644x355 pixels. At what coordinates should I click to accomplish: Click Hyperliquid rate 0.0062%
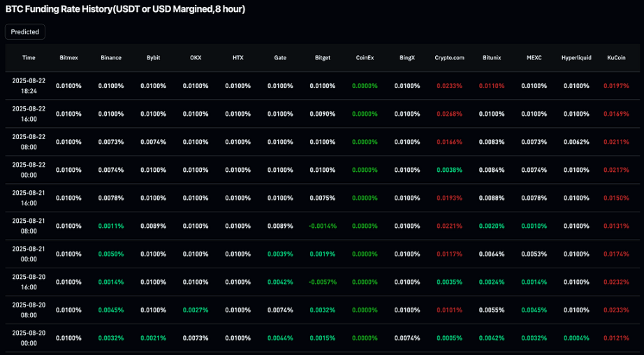tap(576, 142)
